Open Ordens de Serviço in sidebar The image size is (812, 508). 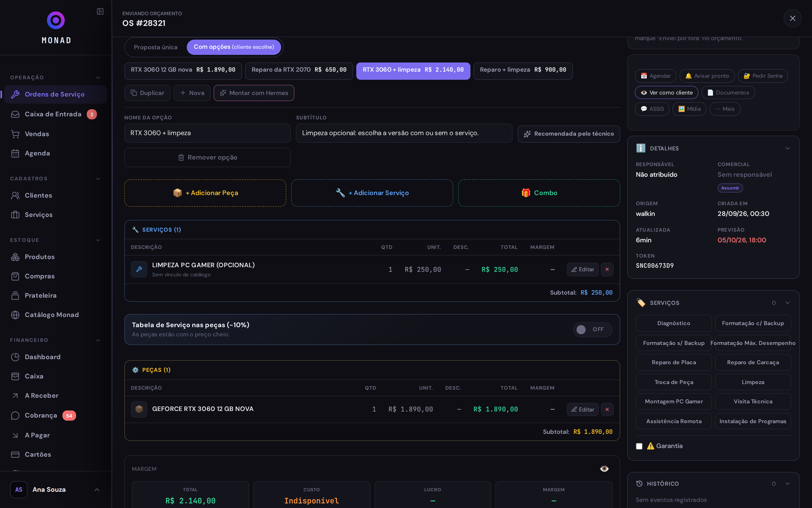tap(56, 94)
